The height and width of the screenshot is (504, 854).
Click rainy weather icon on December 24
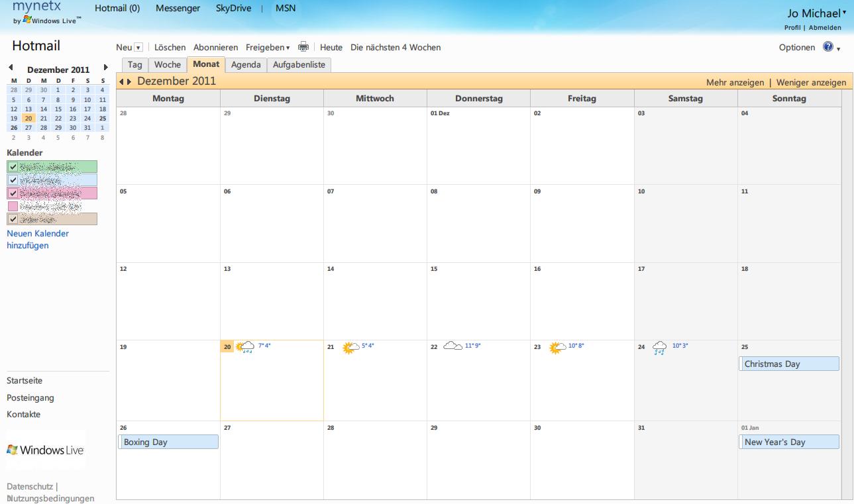click(660, 347)
